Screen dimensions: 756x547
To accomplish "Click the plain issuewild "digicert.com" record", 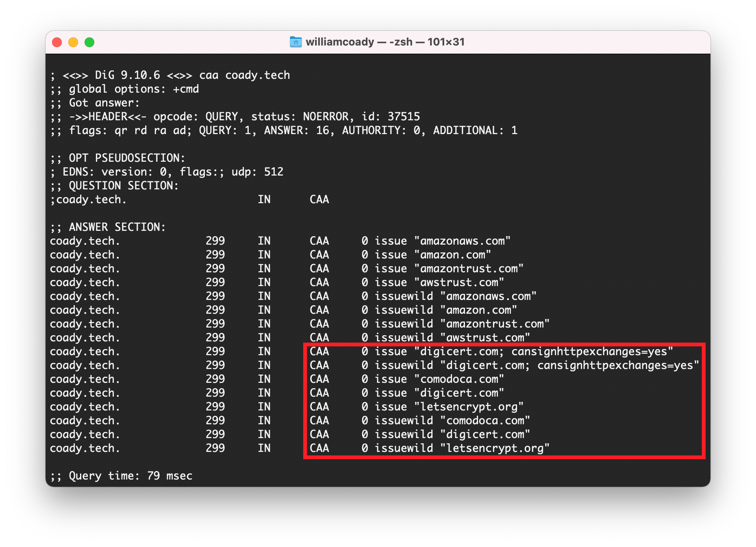I will click(x=290, y=434).
